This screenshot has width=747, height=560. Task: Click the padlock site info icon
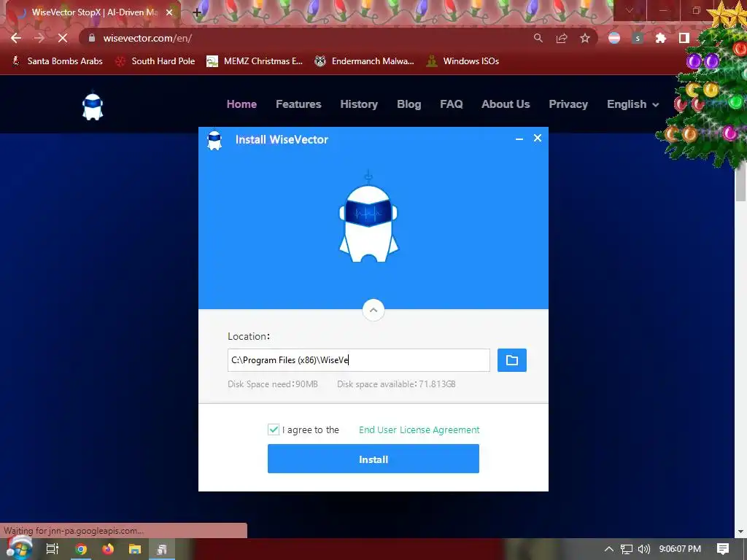point(91,38)
